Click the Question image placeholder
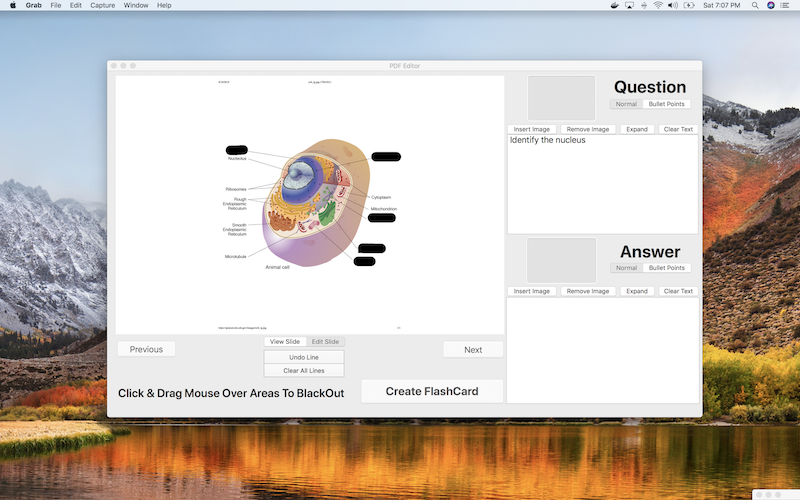Image resolution: width=800 pixels, height=500 pixels. 561,98
